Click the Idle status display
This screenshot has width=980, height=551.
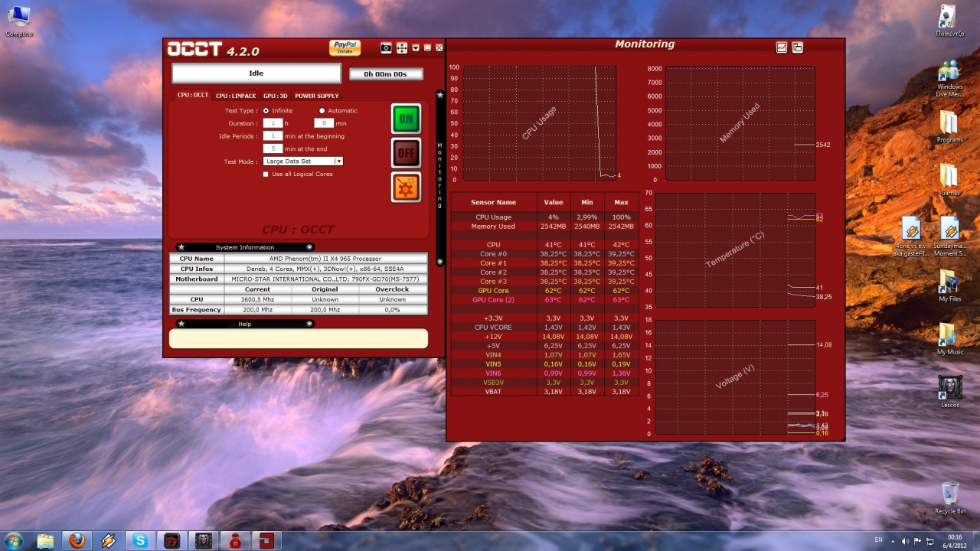pos(256,73)
